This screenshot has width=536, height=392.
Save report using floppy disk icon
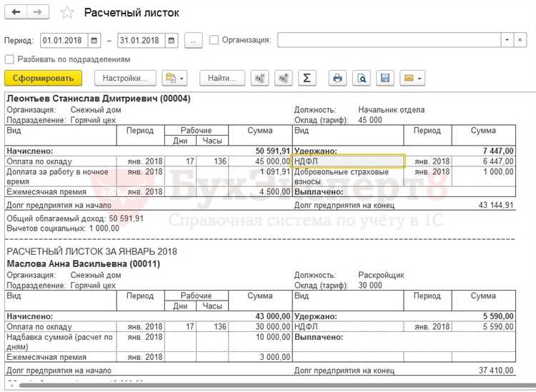385,78
